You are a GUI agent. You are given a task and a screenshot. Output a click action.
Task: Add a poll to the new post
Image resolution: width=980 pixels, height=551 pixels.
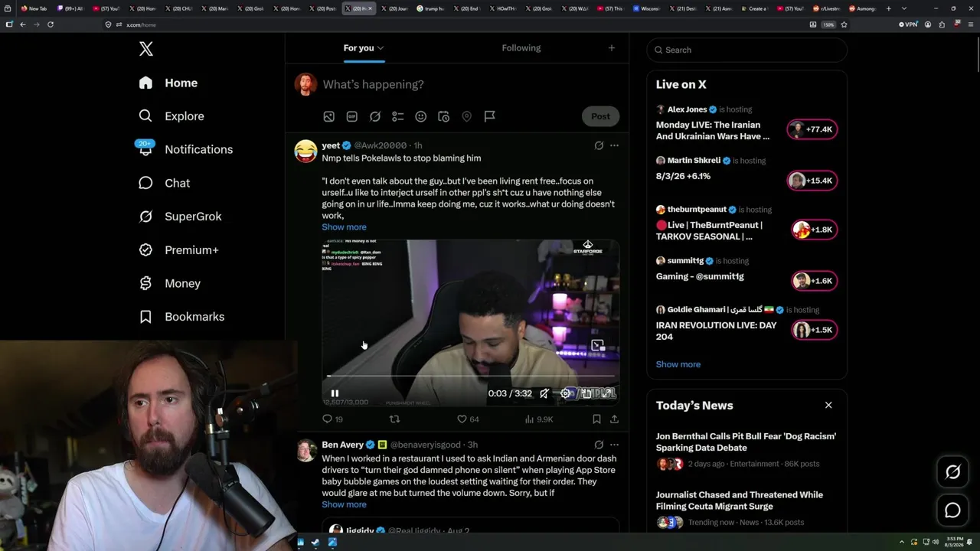point(397,116)
